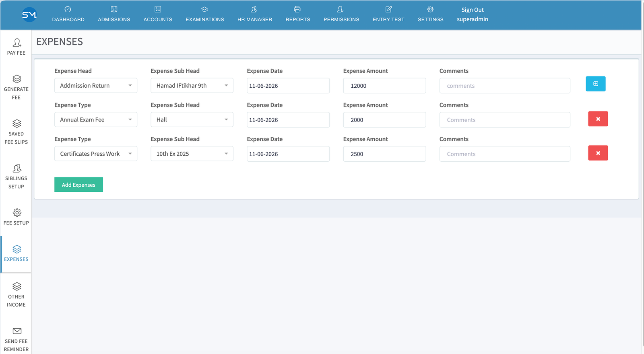Click the SM logo icon

click(x=29, y=14)
